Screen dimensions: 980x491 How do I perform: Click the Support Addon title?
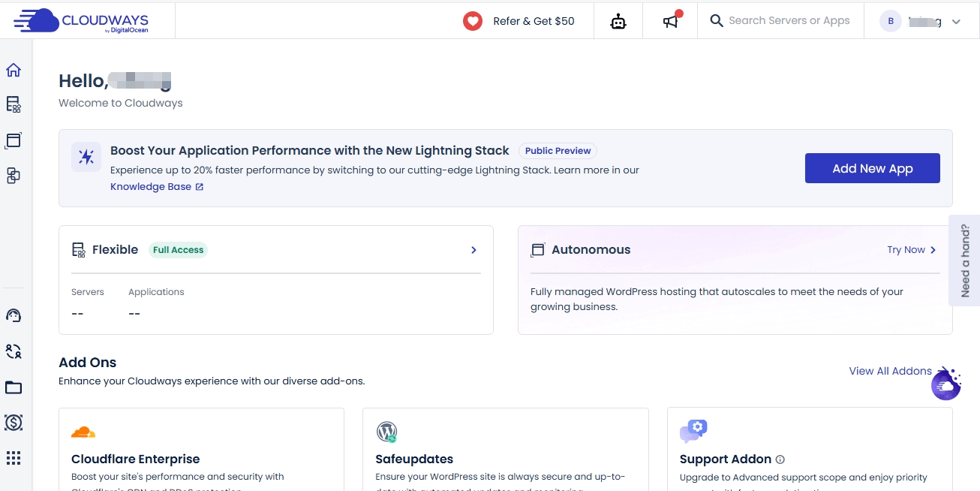[726, 459]
